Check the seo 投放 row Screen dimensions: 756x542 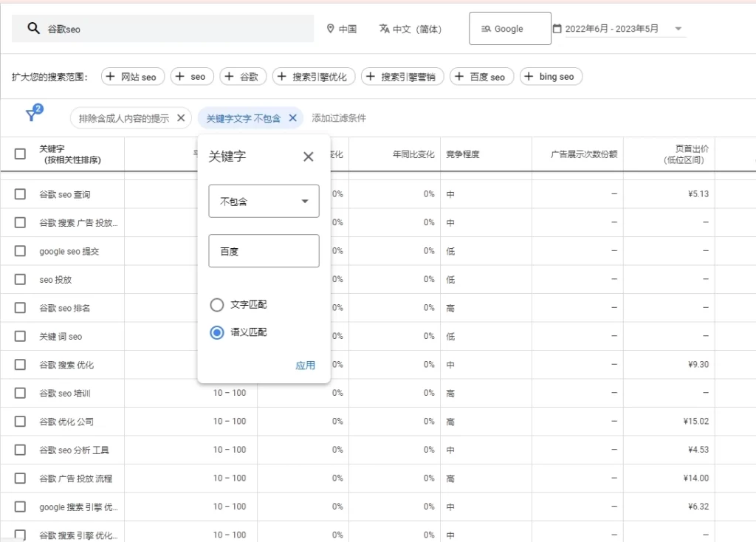click(20, 280)
